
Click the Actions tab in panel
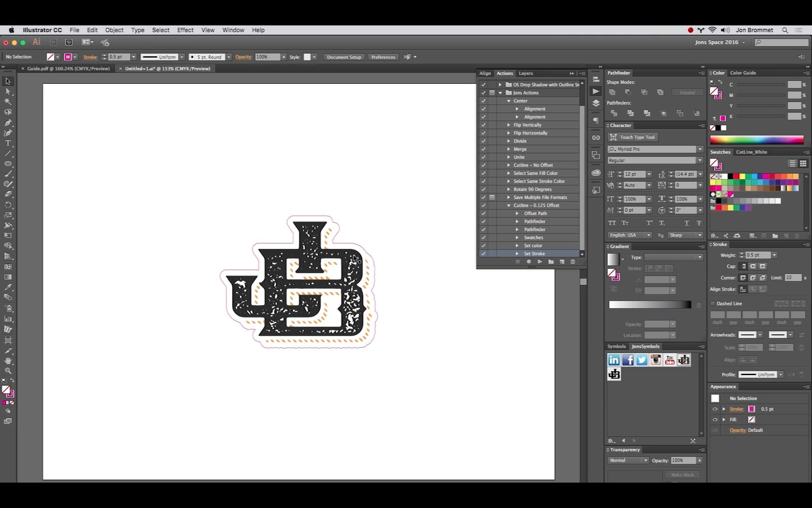(x=504, y=72)
